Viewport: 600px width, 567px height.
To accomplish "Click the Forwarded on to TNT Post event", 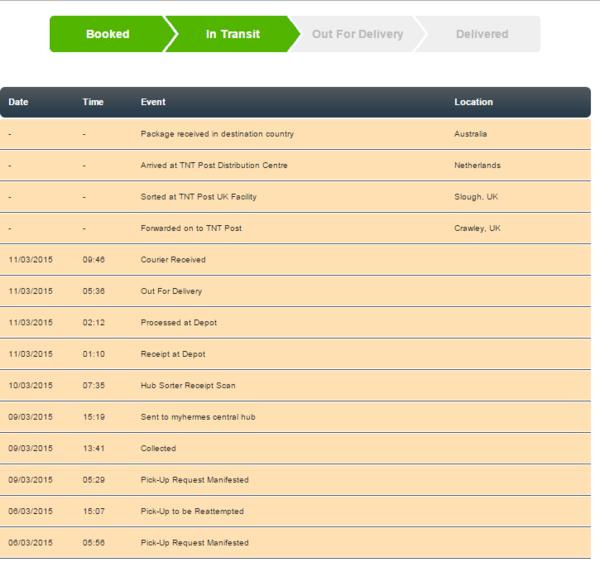I will pyautogui.click(x=191, y=228).
